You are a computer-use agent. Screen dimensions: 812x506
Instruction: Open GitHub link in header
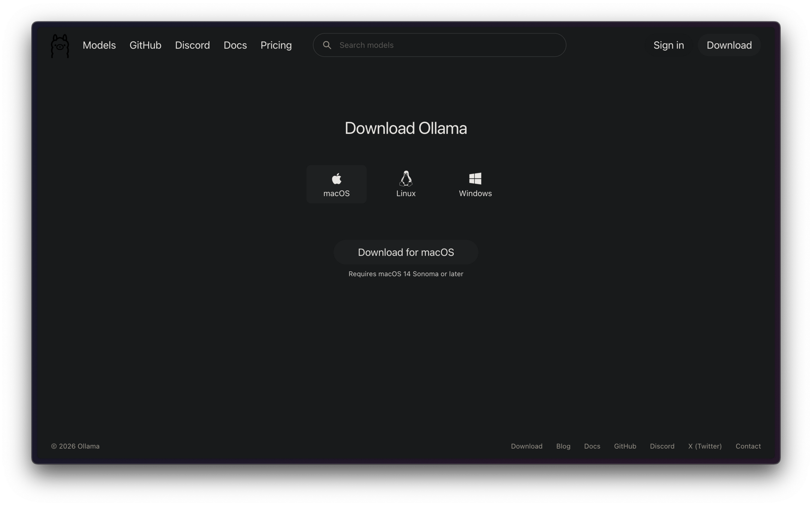145,45
